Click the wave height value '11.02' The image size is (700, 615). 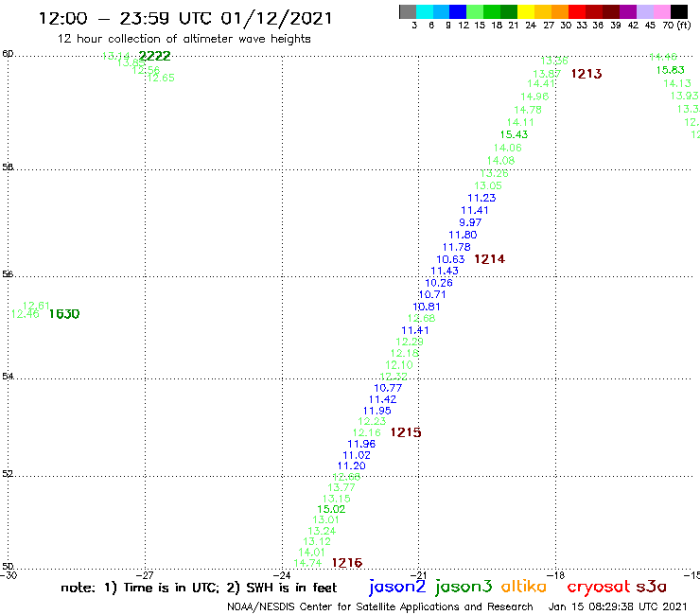[357, 455]
